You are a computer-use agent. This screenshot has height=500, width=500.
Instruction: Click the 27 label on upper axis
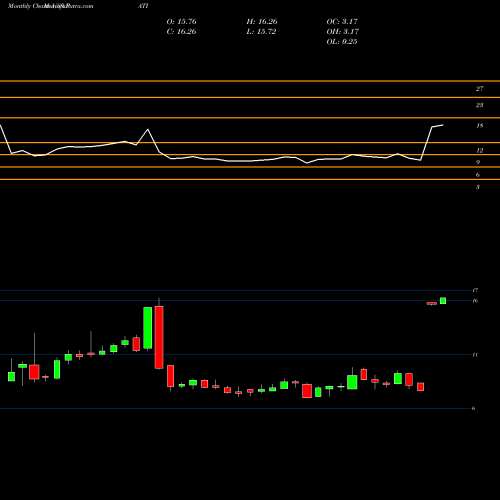coord(479,89)
